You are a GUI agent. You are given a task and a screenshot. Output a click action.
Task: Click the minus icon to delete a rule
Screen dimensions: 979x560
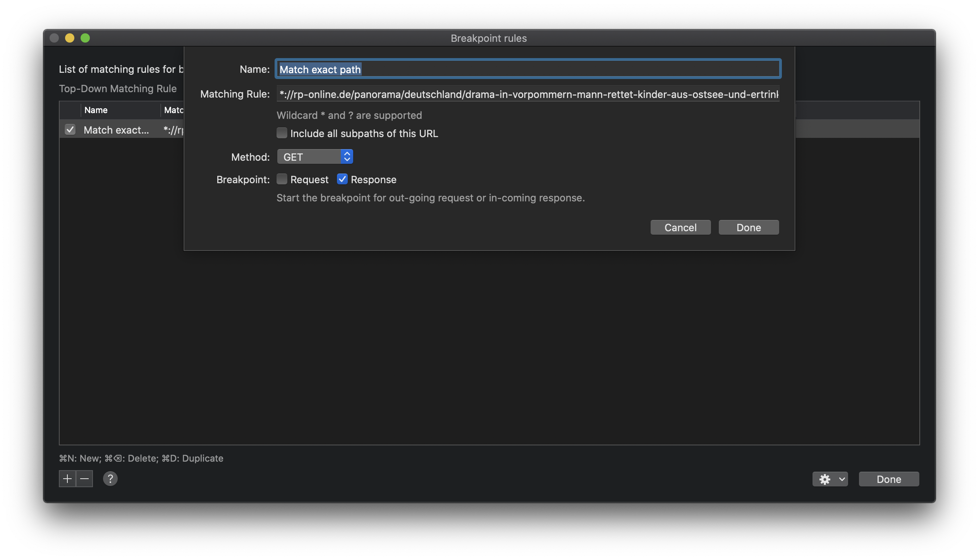[85, 479]
